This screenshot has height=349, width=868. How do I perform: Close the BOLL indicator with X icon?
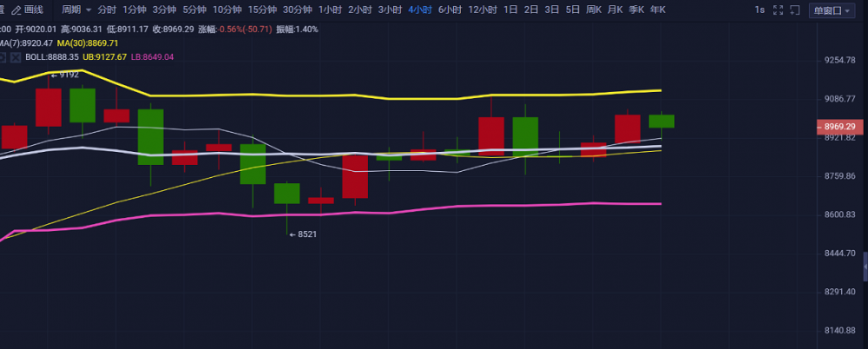click(x=16, y=57)
